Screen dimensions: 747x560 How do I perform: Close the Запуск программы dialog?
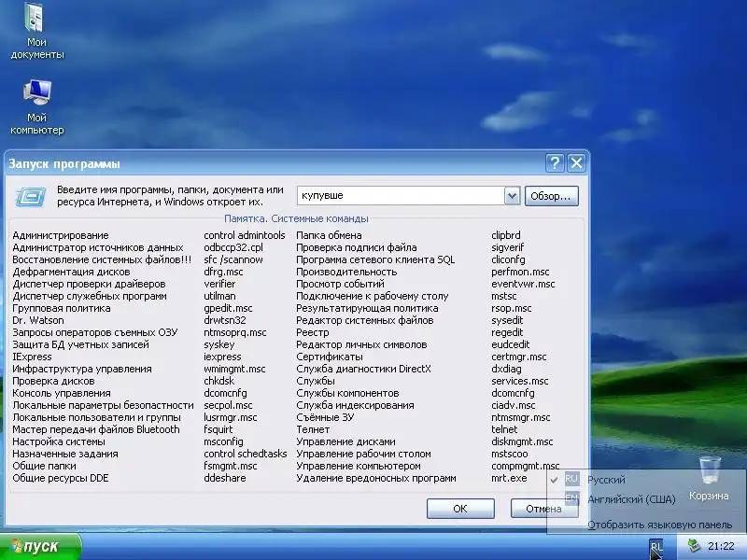(576, 163)
